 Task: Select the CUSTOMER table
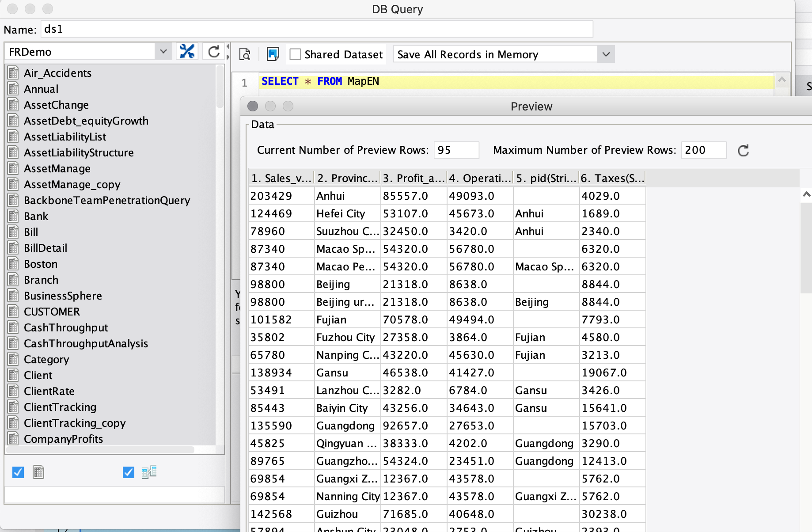(52, 312)
